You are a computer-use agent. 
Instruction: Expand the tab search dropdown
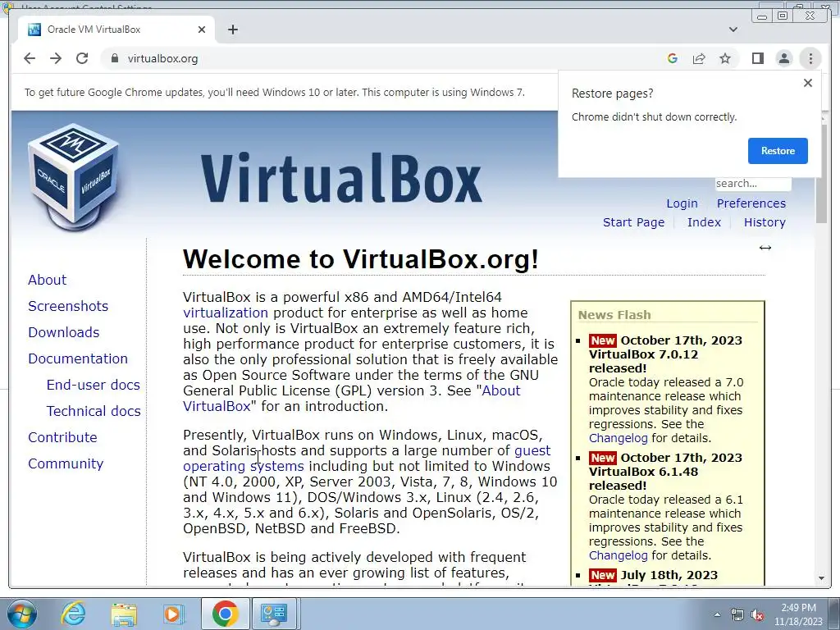click(x=733, y=30)
